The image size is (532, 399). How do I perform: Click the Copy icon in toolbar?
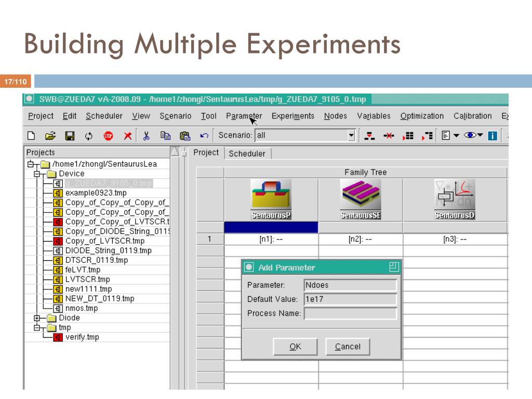pos(165,136)
